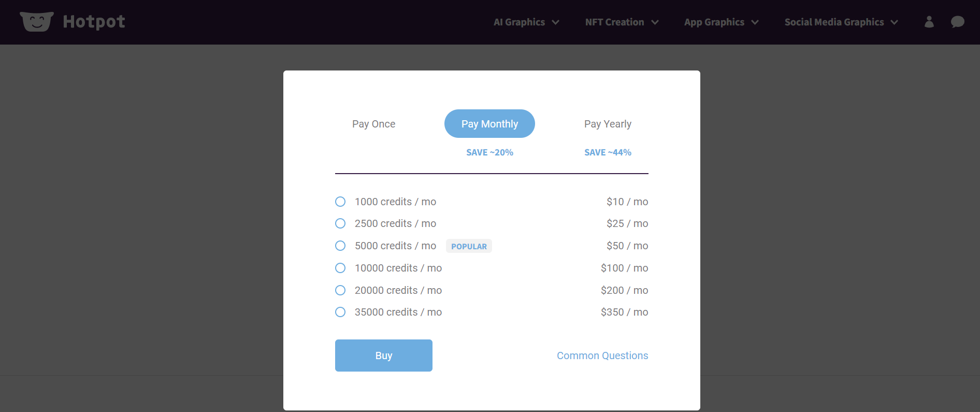The width and height of the screenshot is (980, 412).
Task: Select the 1000 credits per month option
Action: click(x=340, y=202)
